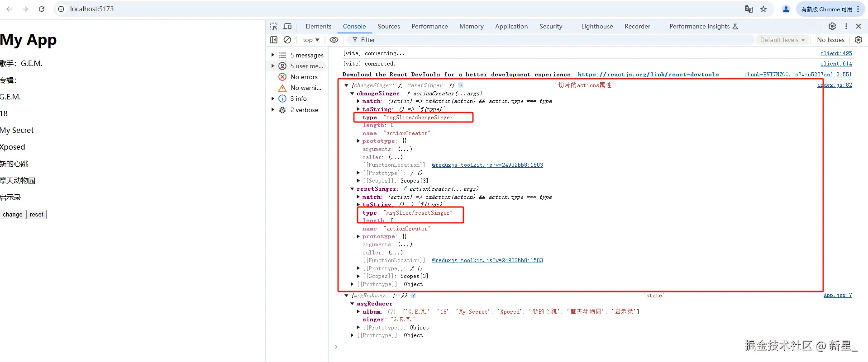Switch to the Memory tab

(472, 26)
